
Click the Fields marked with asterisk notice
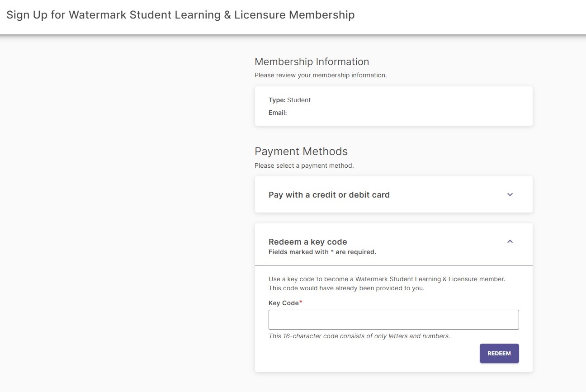(x=322, y=252)
